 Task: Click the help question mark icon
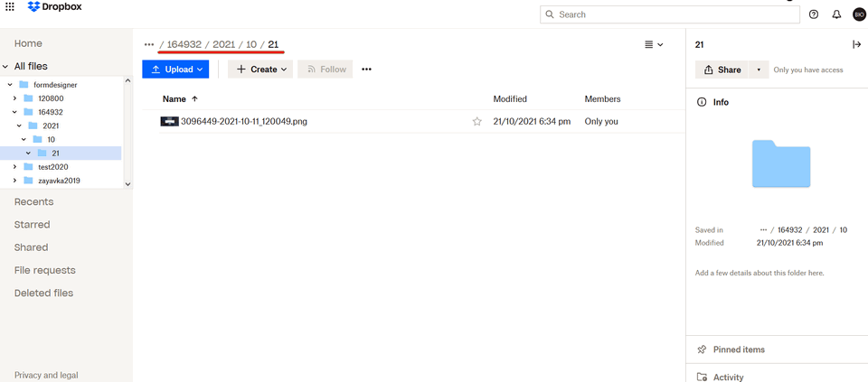coord(814,14)
